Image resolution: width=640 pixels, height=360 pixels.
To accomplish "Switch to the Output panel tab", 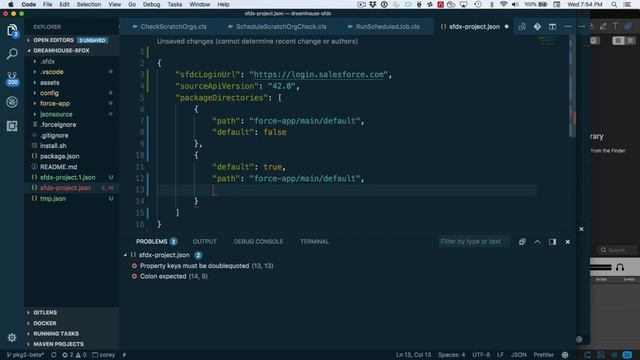I will click(x=204, y=242).
